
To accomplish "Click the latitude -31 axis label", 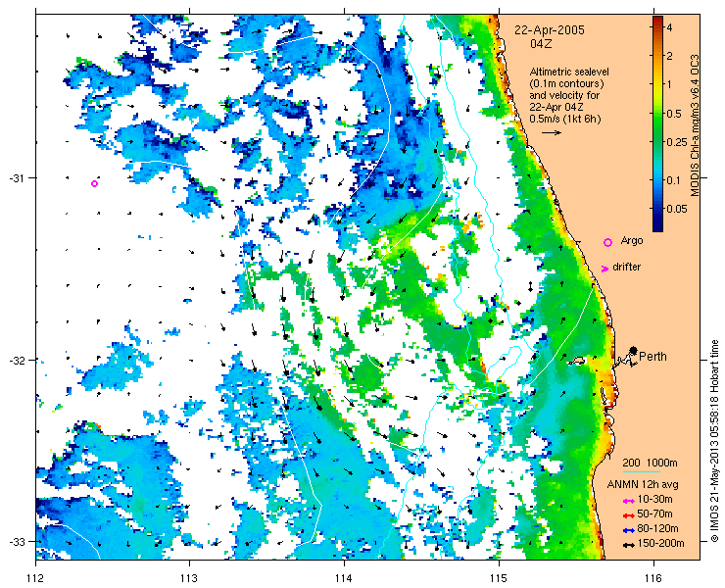I will (x=17, y=178).
